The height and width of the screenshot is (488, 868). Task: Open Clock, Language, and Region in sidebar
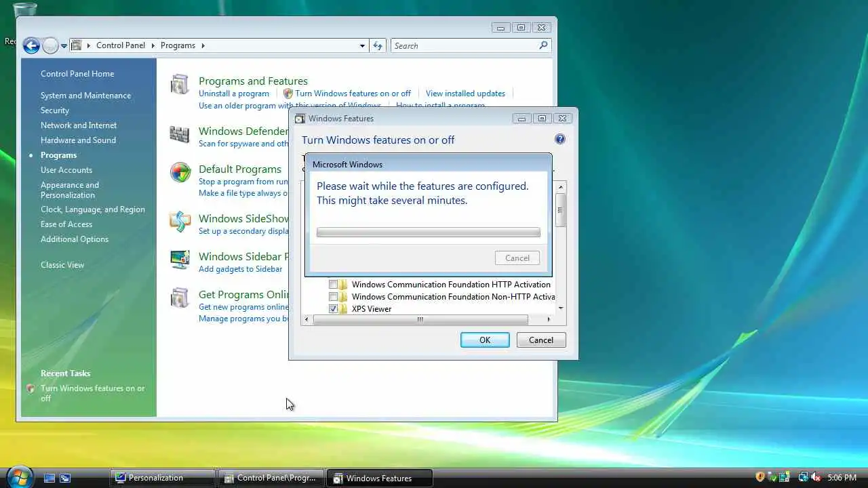pos(93,209)
